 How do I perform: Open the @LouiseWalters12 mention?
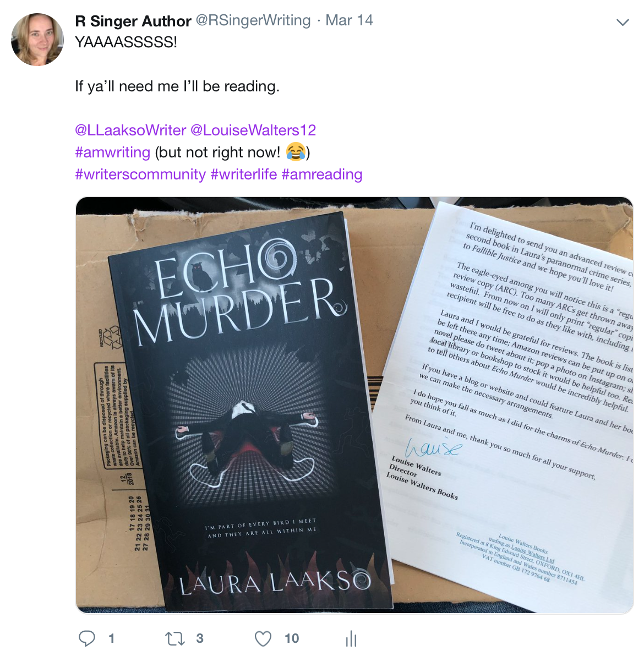[253, 130]
